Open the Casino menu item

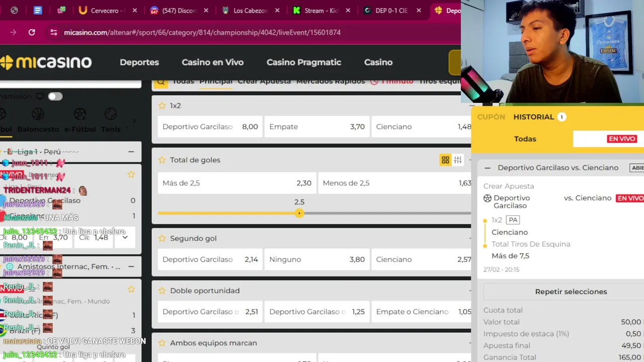pyautogui.click(x=378, y=62)
